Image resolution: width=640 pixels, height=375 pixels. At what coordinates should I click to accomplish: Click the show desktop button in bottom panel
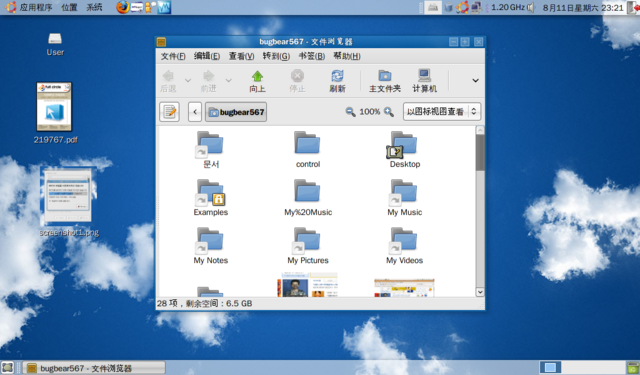click(8, 368)
